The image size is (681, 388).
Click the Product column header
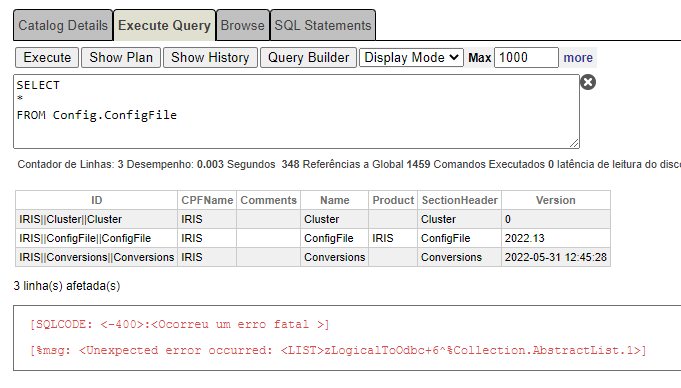tap(393, 200)
